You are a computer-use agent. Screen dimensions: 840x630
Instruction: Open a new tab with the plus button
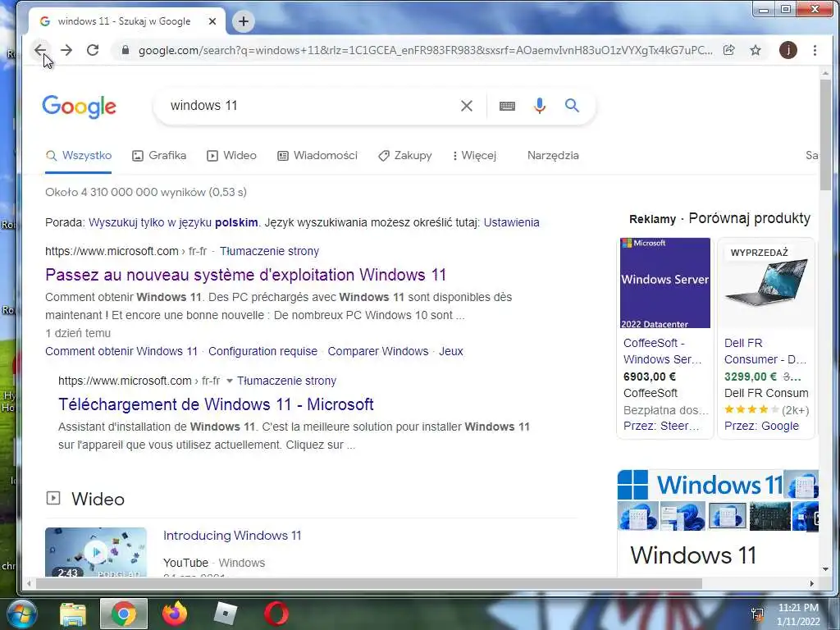tap(243, 21)
